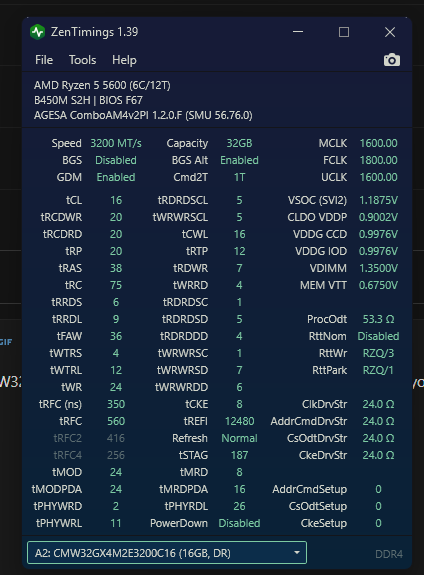Image resolution: width=424 pixels, height=575 pixels.
Task: Click the AMD Ryzen 5 5600 CPU label
Action: [102, 85]
